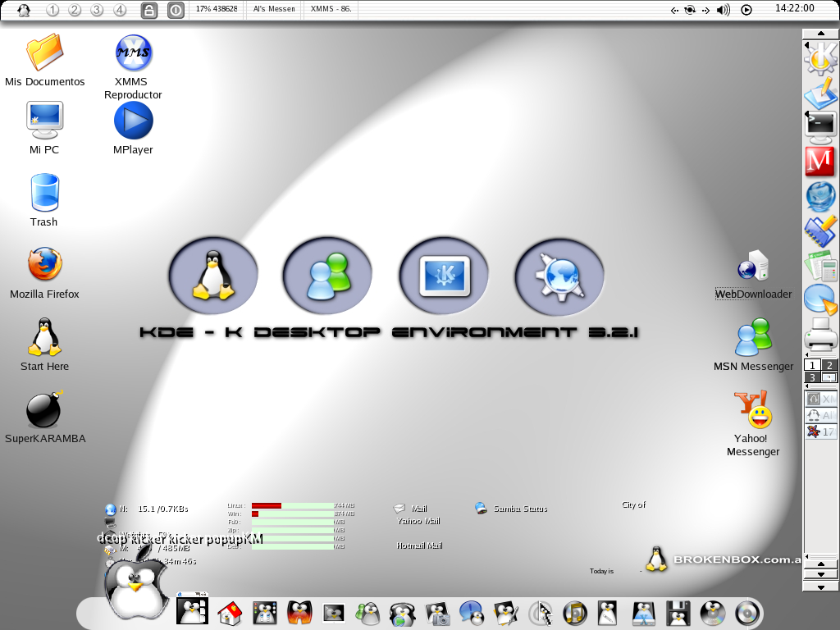
Task: Select the Al's Messenger taskbar entry
Action: pyautogui.click(x=274, y=9)
